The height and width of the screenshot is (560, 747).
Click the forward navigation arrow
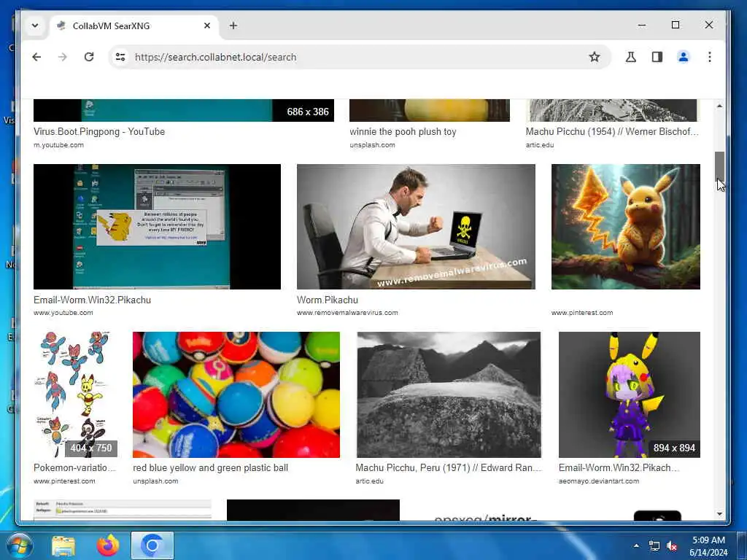coord(63,57)
